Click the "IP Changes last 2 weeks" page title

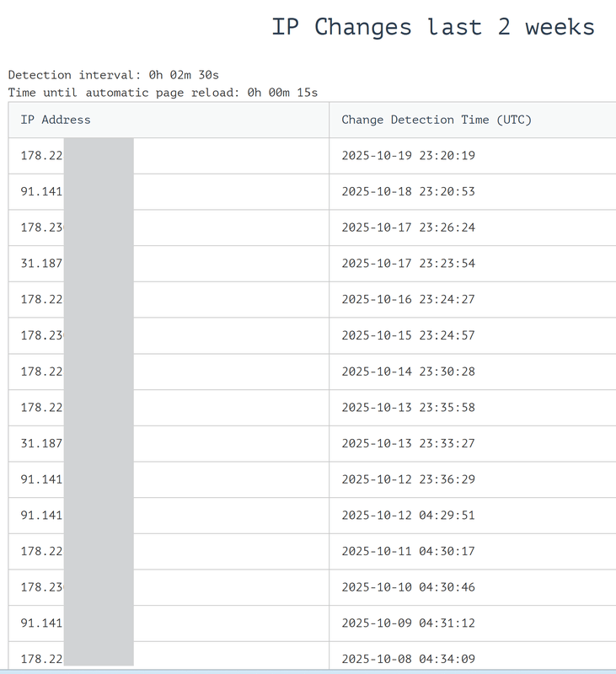tap(433, 27)
